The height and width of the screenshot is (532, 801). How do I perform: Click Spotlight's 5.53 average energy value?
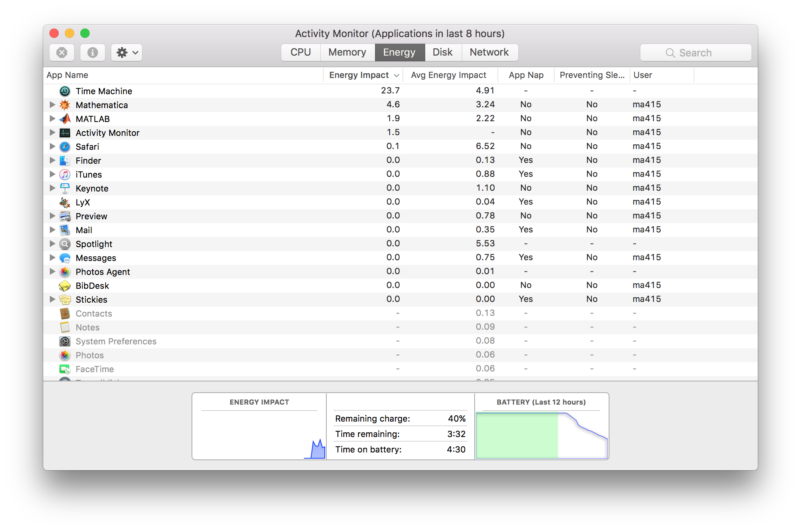485,244
